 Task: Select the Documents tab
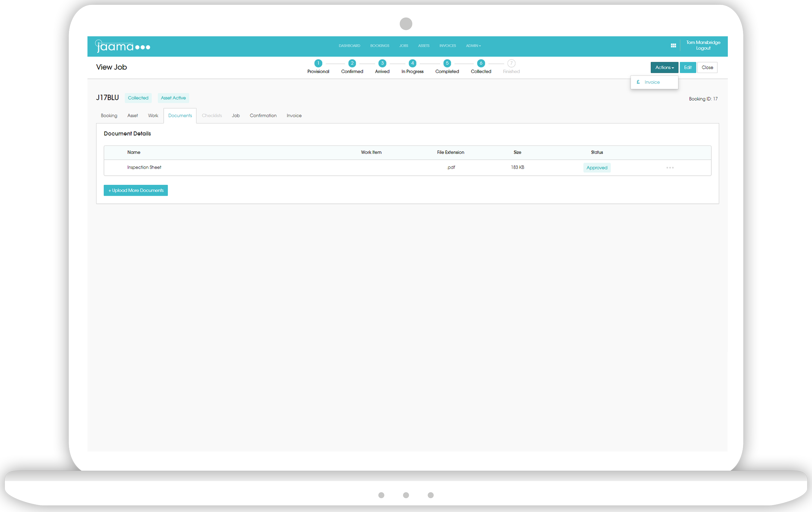[x=180, y=115]
